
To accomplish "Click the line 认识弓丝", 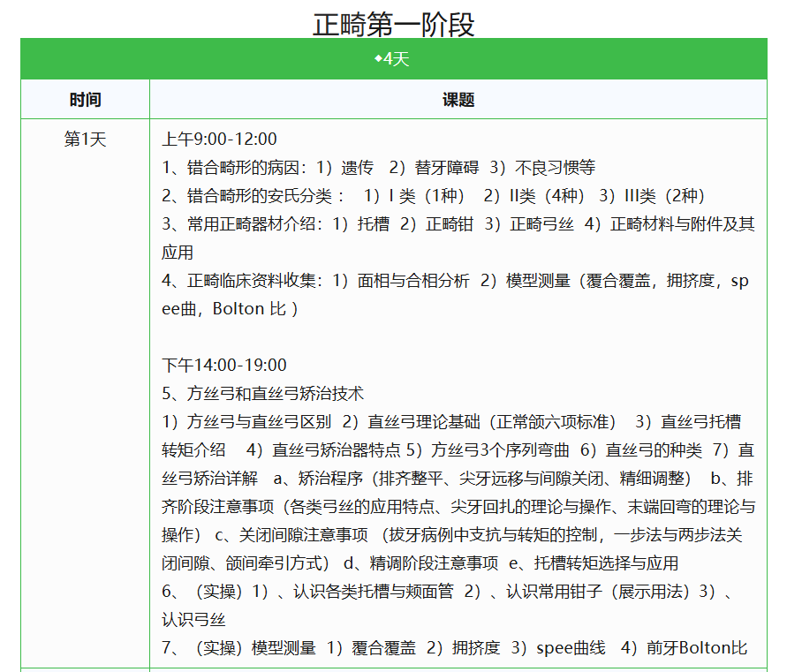I will tap(193, 620).
